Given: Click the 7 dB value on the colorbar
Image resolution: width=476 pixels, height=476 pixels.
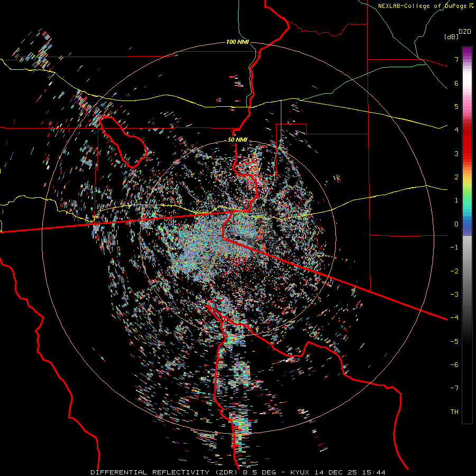Looking at the screenshot, I should click(x=456, y=59).
